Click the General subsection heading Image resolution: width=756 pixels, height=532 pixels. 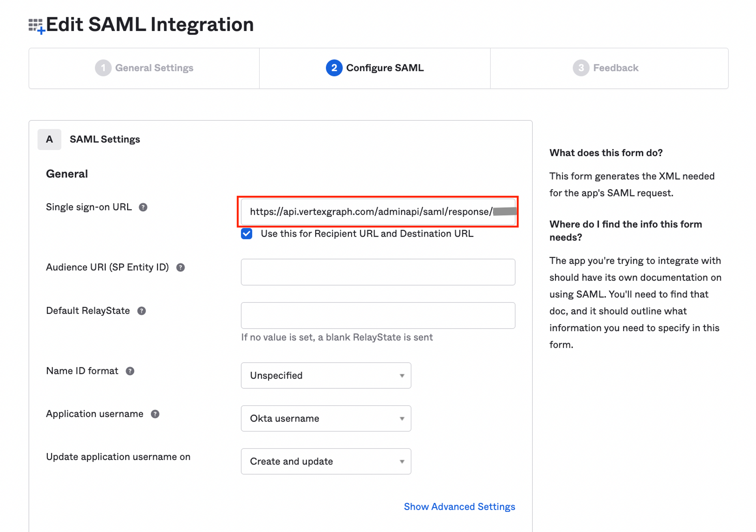67,174
